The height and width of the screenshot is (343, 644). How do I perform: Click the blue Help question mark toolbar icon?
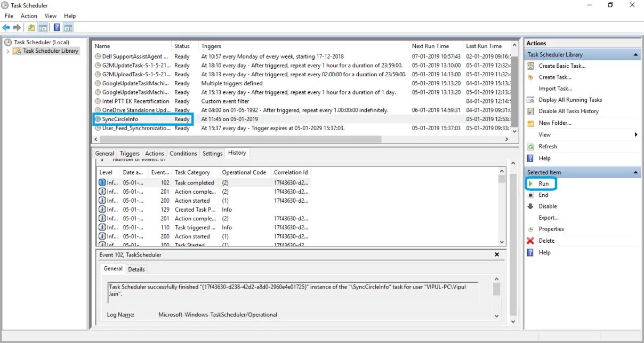pyautogui.click(x=57, y=28)
